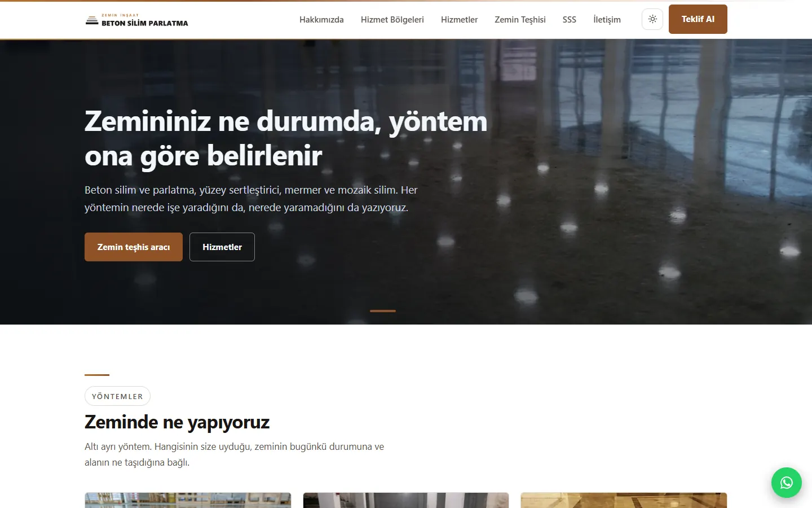Open the third method card thumbnail
The image size is (812, 508).
click(624, 500)
